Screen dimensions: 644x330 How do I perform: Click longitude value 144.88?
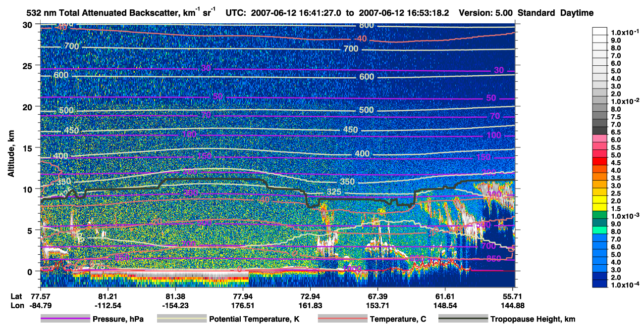[513, 305]
